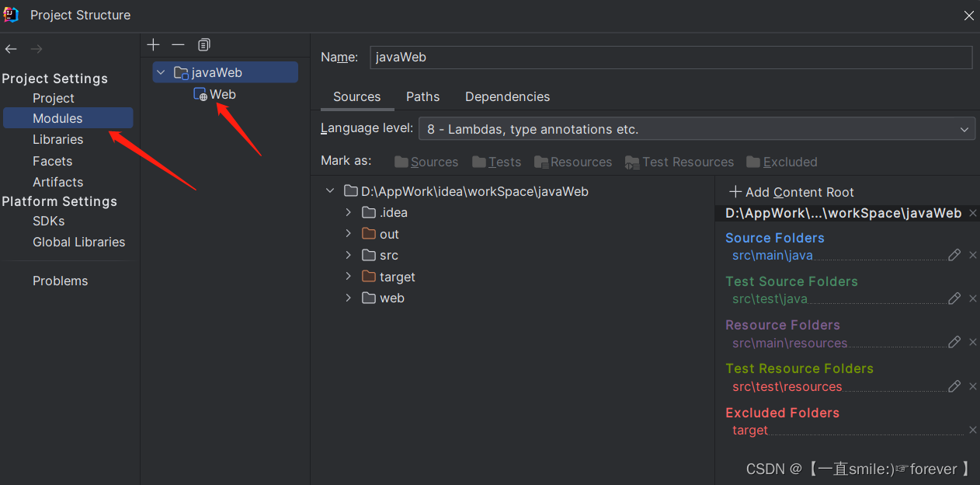Click the remove module minus icon

click(x=178, y=45)
